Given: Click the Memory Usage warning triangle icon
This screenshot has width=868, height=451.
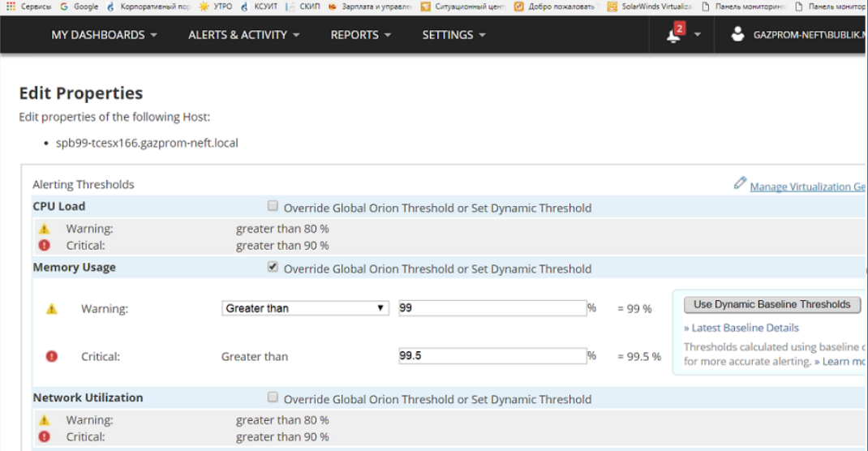Looking at the screenshot, I should pos(51,309).
